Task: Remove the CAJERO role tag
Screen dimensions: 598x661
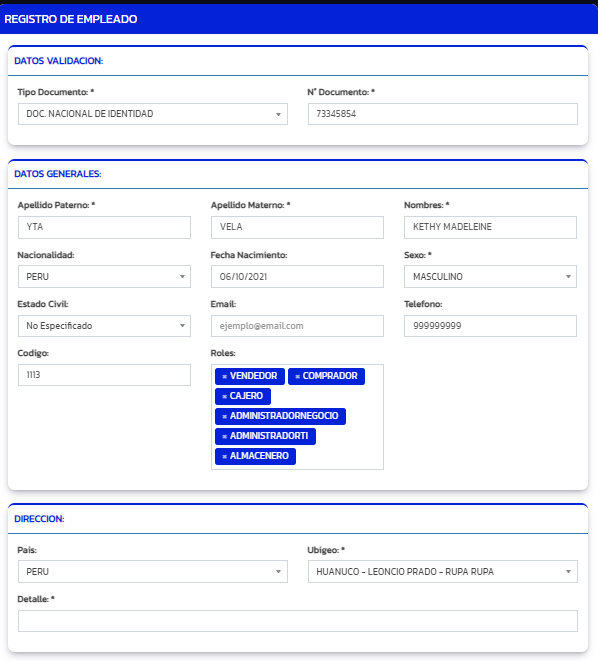Action: coord(224,396)
